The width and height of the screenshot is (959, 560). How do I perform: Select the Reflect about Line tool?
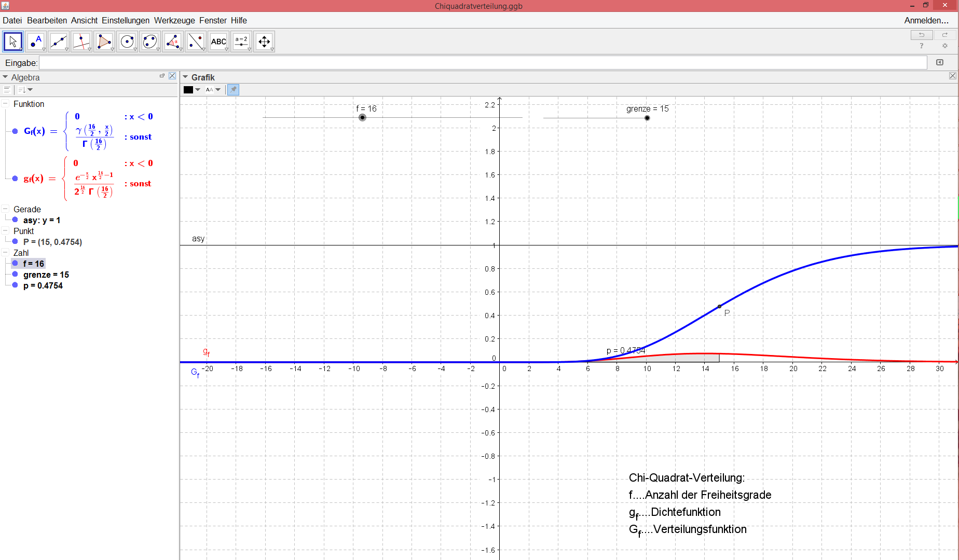click(x=196, y=42)
